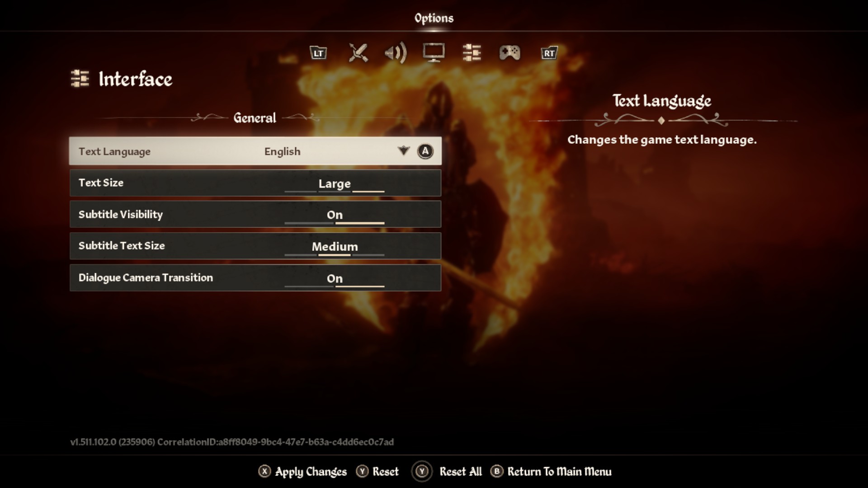
Task: Toggle Subtitle Visibility On setting
Action: click(335, 215)
